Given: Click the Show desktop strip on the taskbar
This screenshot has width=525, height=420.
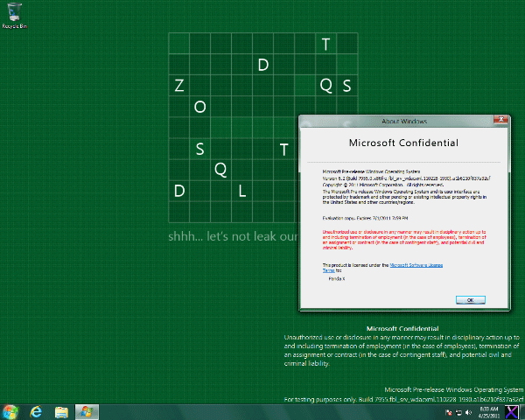Looking at the screenshot, I should [522, 412].
